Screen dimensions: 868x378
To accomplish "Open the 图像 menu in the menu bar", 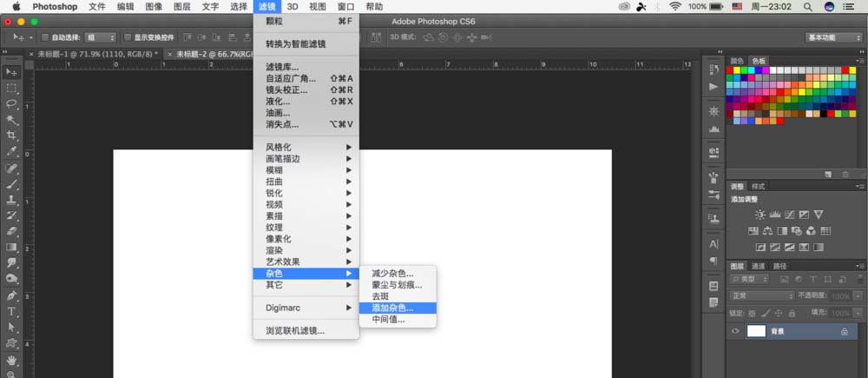I will coord(154,7).
